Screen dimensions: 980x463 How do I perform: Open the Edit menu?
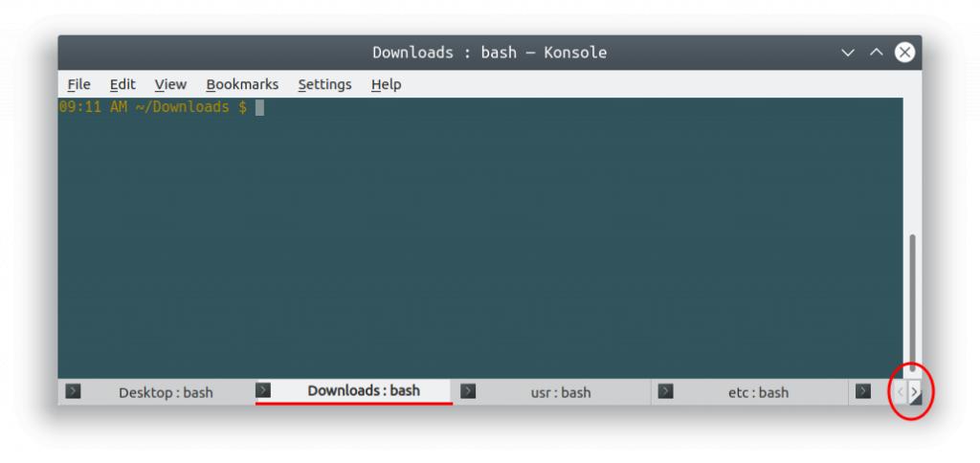(122, 84)
